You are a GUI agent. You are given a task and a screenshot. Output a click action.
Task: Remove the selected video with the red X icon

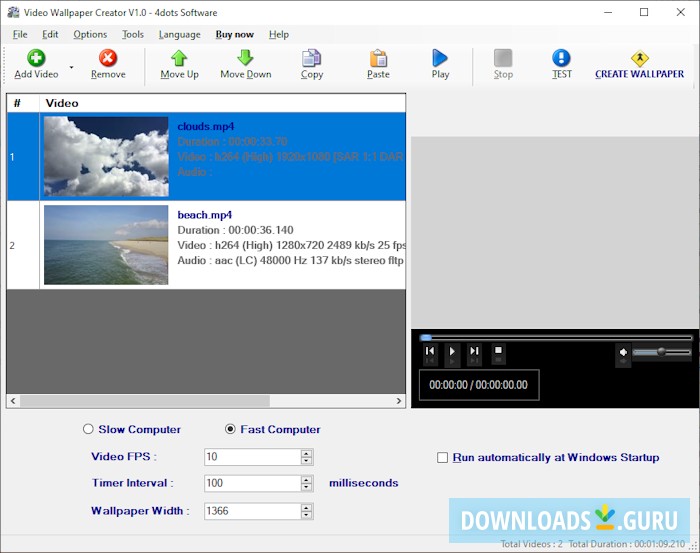tap(108, 59)
